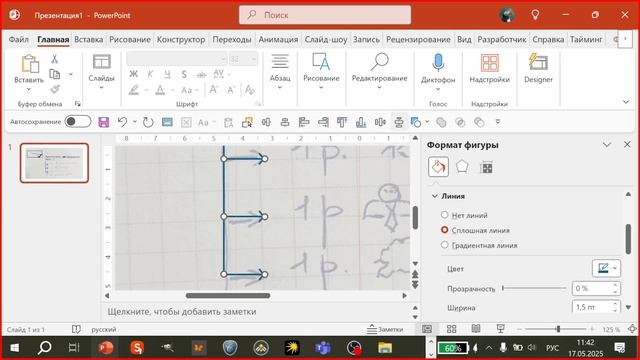Expand the Editing (Редактирование) dropdown
640x360 pixels.
(380, 87)
